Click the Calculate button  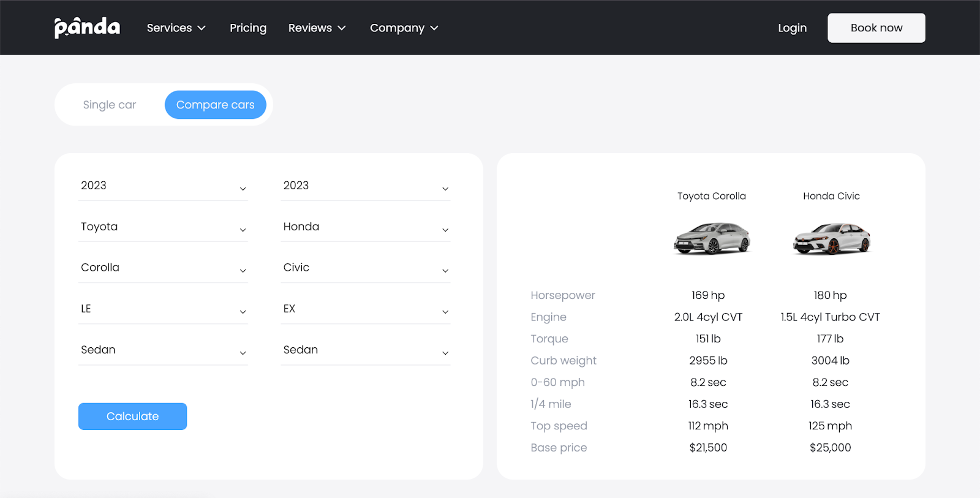click(x=132, y=417)
